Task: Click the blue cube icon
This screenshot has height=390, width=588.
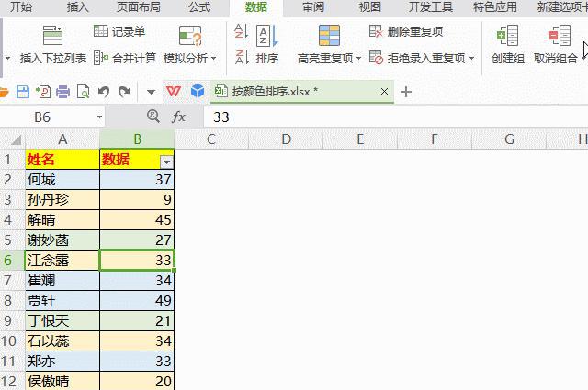Action: [198, 91]
